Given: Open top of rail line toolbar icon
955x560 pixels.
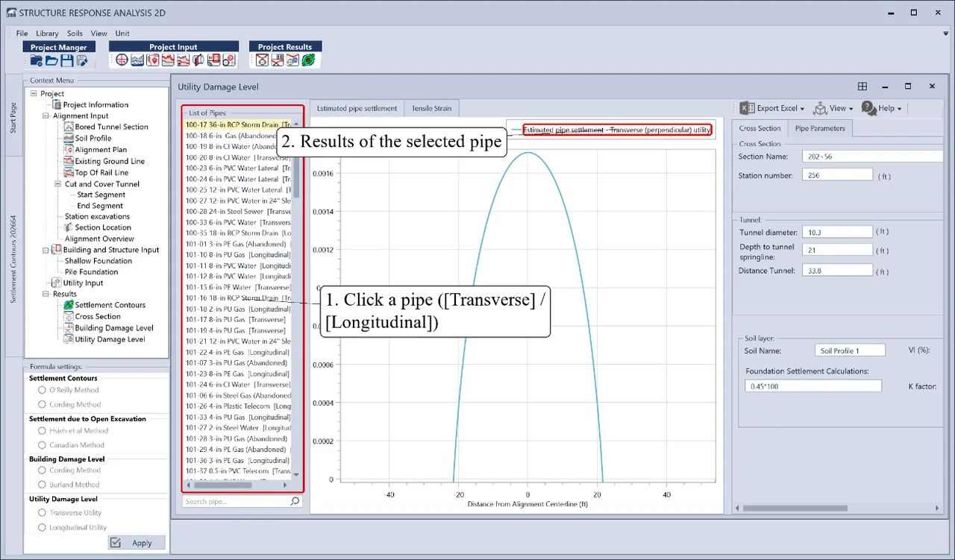Looking at the screenshot, I should tap(184, 60).
